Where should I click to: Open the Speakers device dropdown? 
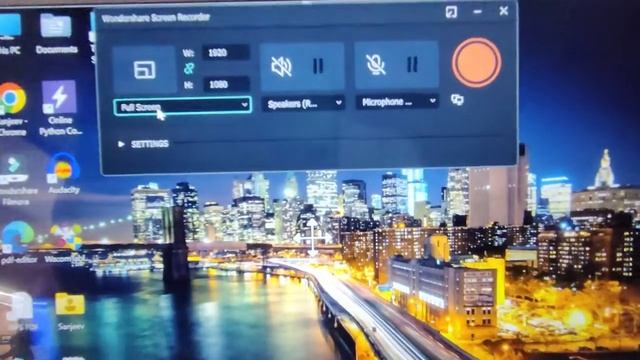[x=303, y=104]
